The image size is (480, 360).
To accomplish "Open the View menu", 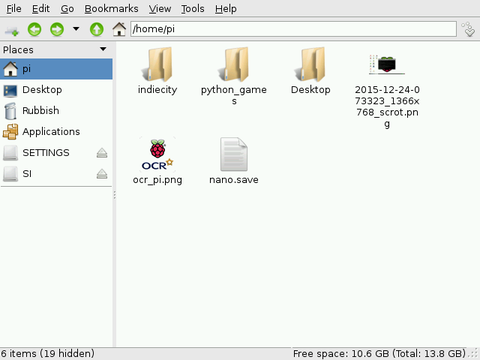I will [160, 8].
